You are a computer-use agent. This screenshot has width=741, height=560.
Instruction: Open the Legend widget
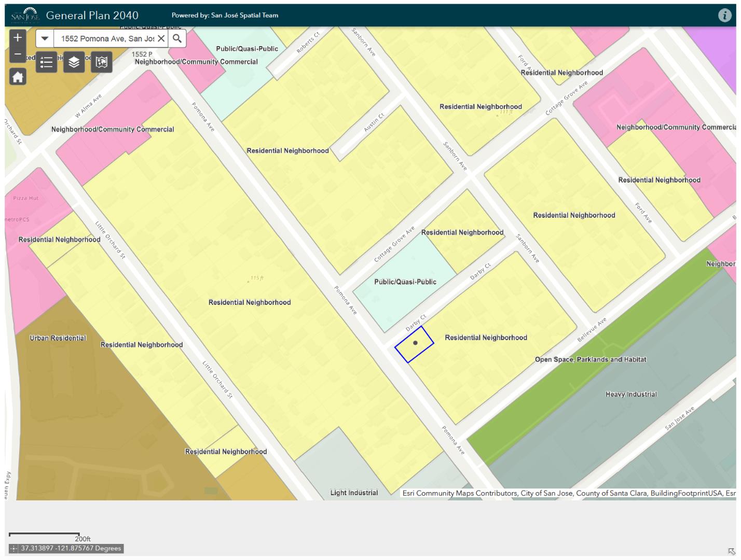pos(47,62)
